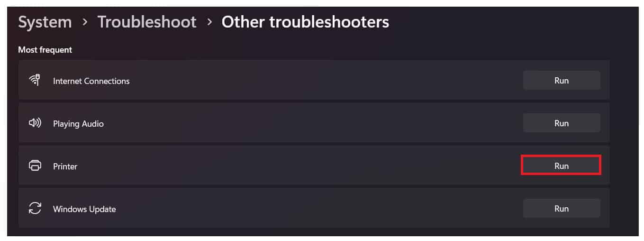Click the Printer icon
This screenshot has width=644, height=241.
pyautogui.click(x=35, y=166)
